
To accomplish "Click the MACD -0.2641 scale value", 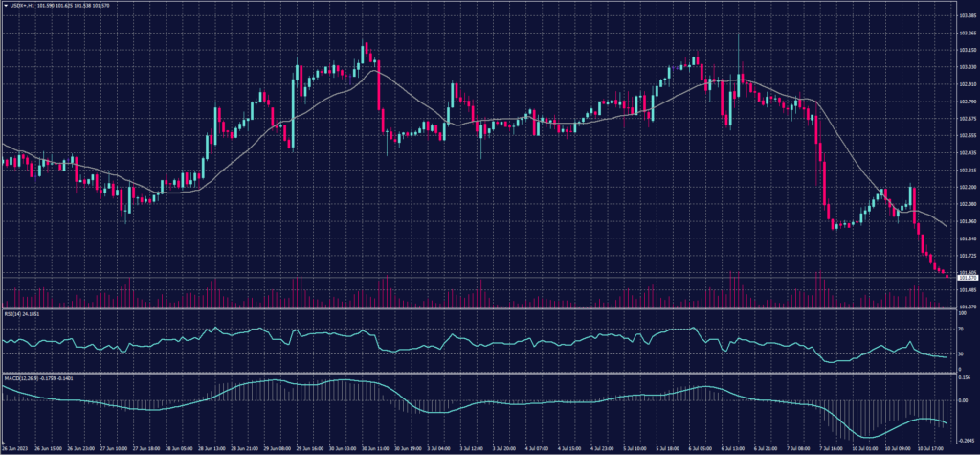I will pos(967,440).
